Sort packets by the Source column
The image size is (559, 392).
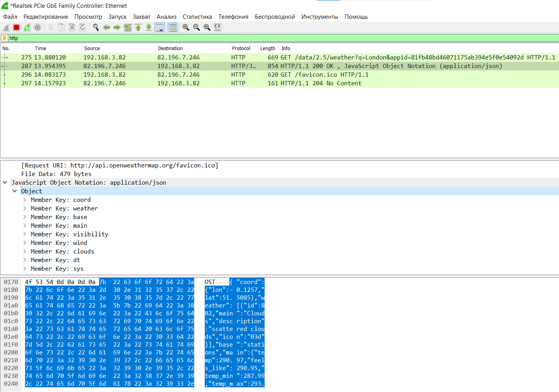[92, 49]
